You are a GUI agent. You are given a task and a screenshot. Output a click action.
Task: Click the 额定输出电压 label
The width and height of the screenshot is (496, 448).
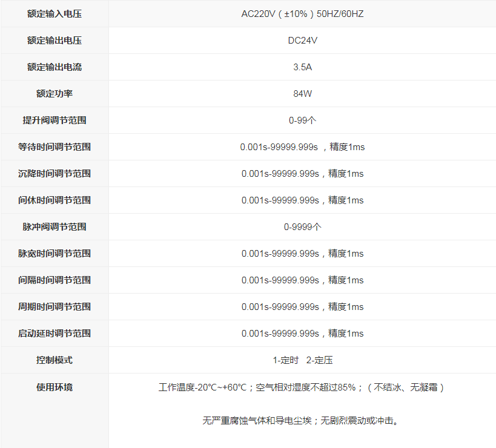pyautogui.click(x=54, y=40)
